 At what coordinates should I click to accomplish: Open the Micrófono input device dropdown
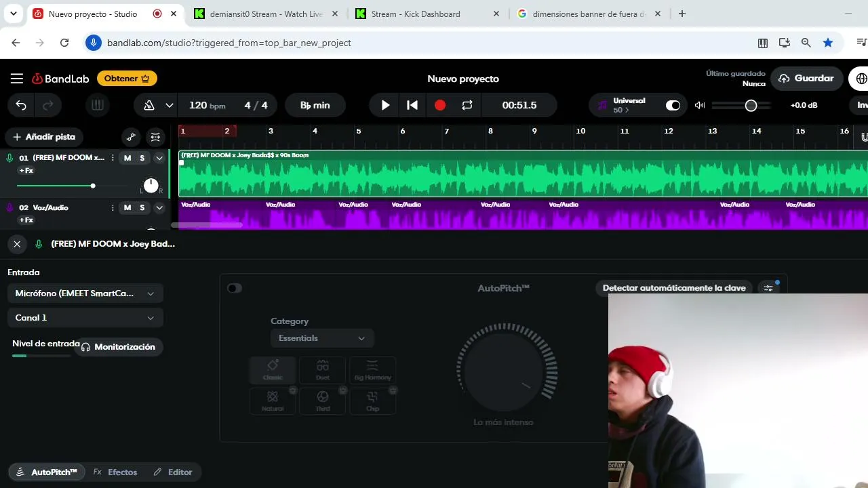[x=85, y=293]
